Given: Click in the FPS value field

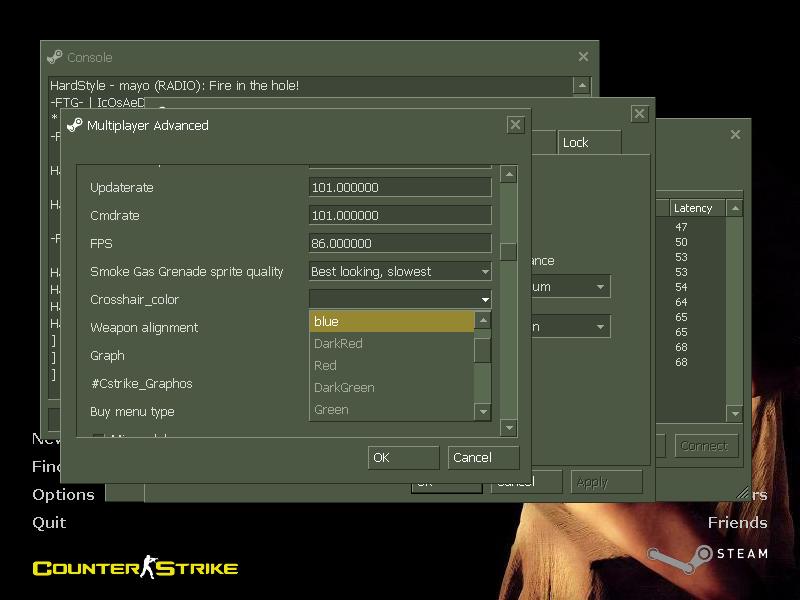Looking at the screenshot, I should 400,243.
